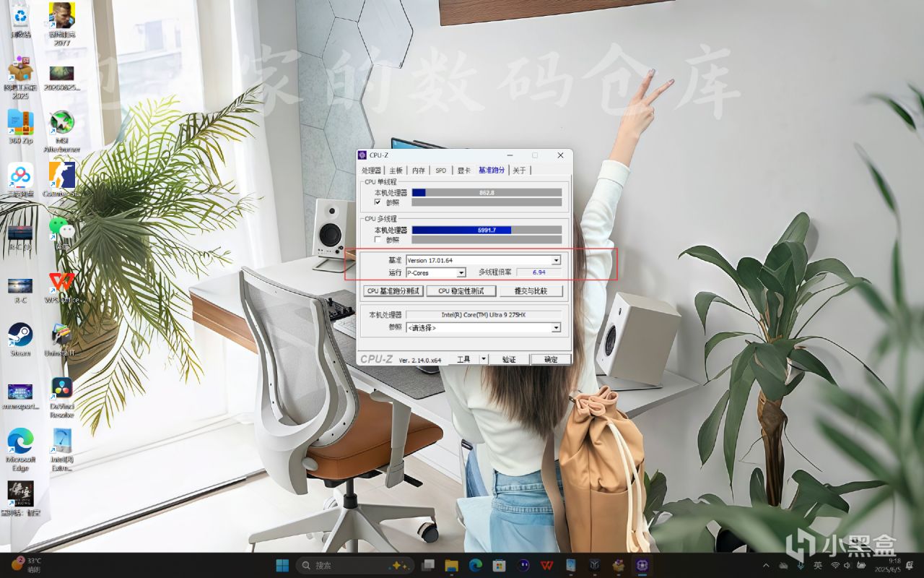
Task: Switch to the 主板 tab
Action: coord(396,171)
